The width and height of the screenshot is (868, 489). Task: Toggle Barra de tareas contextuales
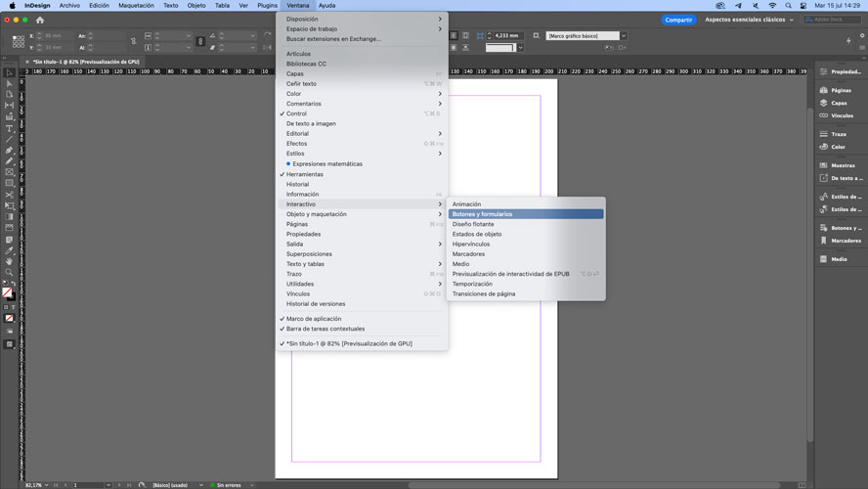click(362, 329)
